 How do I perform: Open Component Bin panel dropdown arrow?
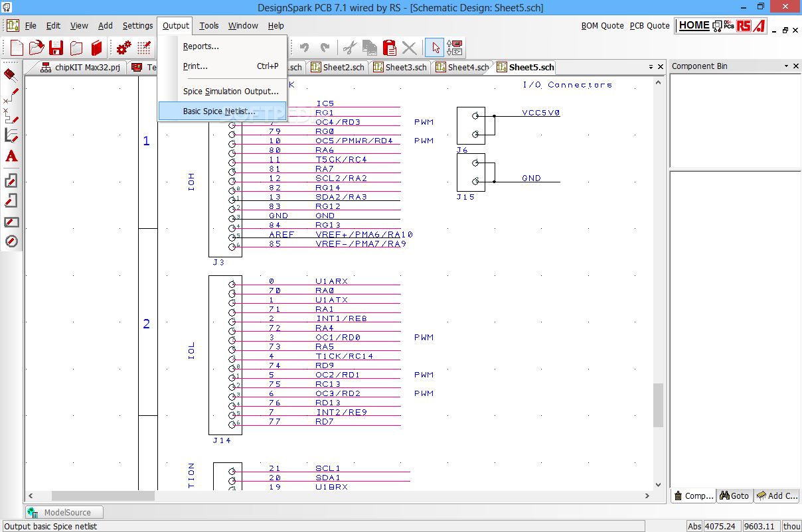point(786,66)
